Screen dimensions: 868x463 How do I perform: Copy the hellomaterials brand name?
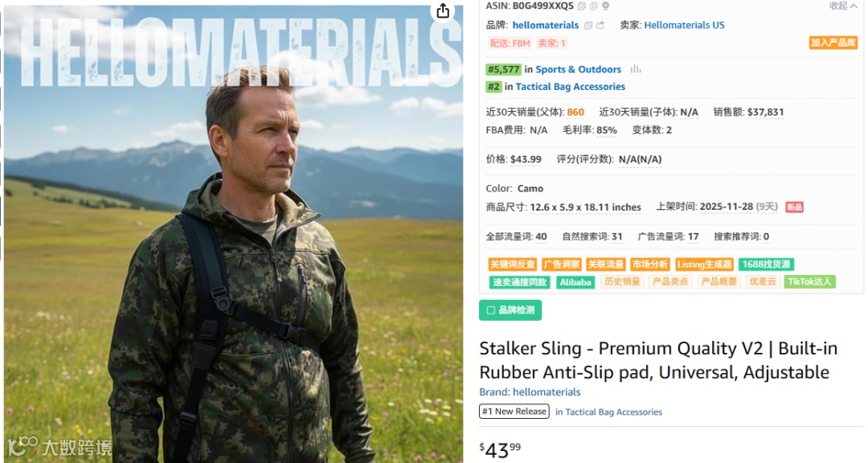pos(588,26)
